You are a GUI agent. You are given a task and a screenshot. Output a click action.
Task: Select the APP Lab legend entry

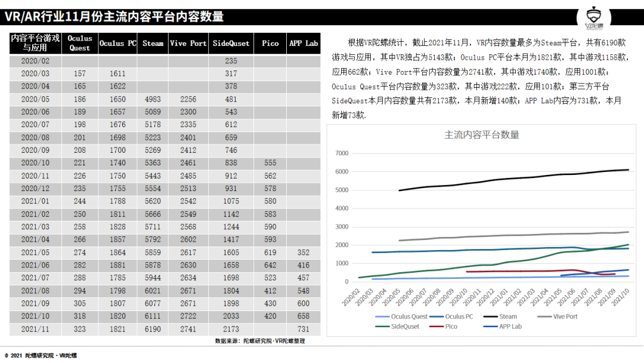[503, 327]
